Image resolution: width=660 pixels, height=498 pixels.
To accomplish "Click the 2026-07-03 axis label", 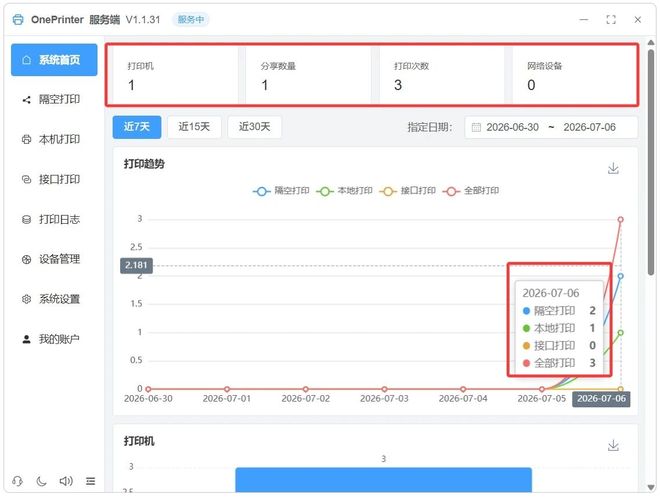I will (384, 399).
